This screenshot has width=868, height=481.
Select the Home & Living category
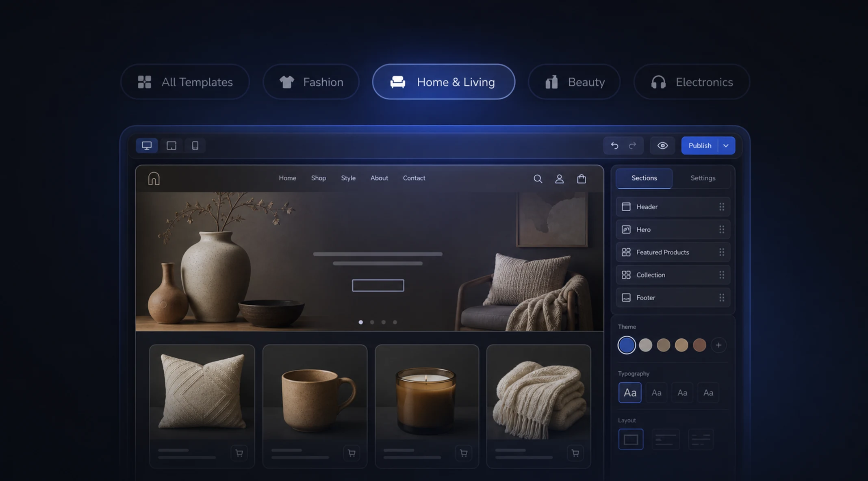click(443, 82)
